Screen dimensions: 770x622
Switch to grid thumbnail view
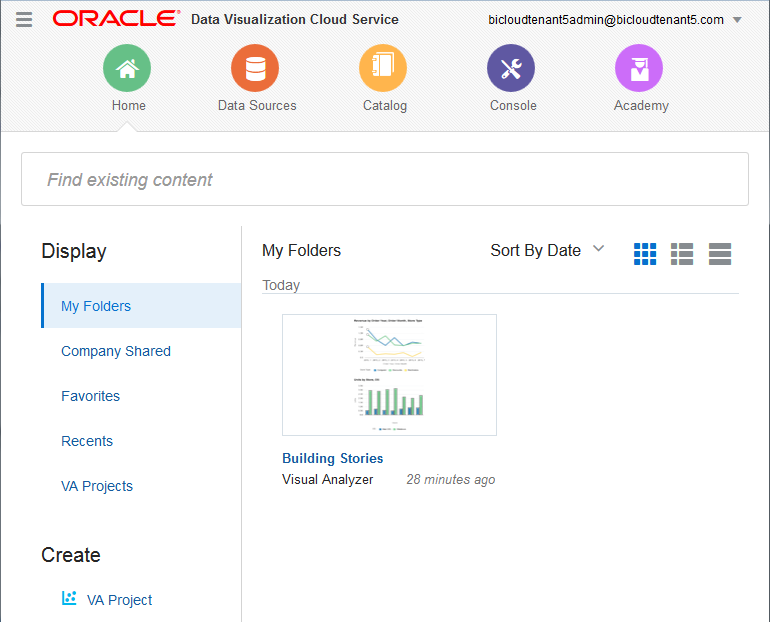645,254
